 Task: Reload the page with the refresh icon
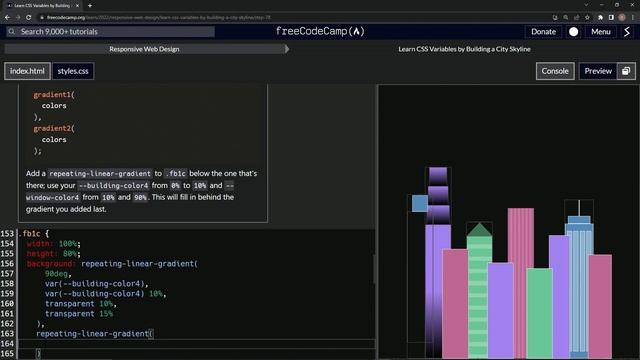pyautogui.click(x=29, y=18)
